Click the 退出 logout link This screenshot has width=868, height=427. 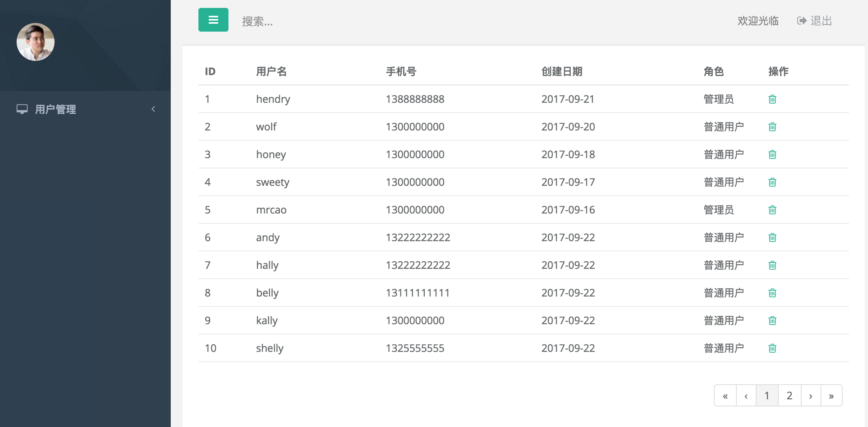click(815, 21)
